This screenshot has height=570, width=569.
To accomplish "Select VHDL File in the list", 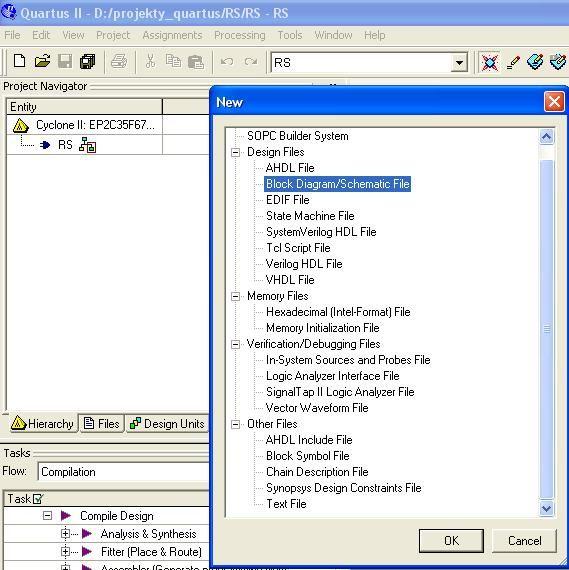I will tap(290, 280).
